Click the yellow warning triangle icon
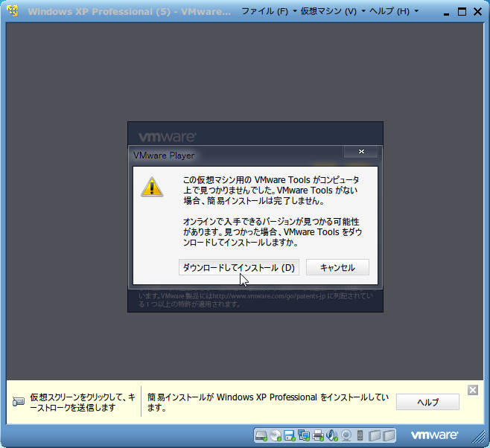Image resolution: width=490 pixels, height=448 pixels. tap(152, 188)
